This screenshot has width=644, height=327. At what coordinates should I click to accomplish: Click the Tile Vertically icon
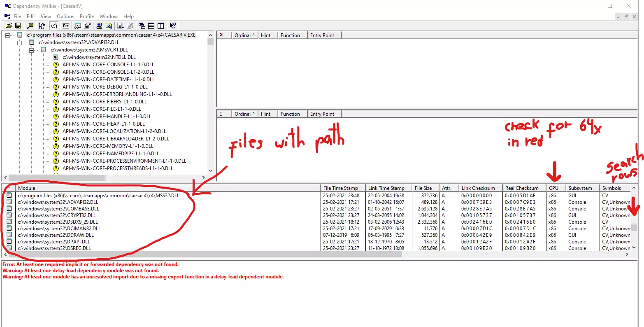tap(160, 26)
